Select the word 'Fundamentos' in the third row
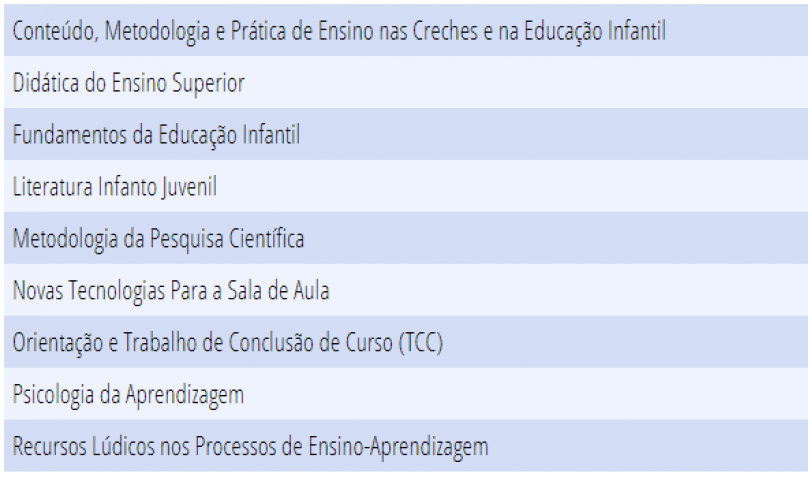808x477 pixels. 70,135
